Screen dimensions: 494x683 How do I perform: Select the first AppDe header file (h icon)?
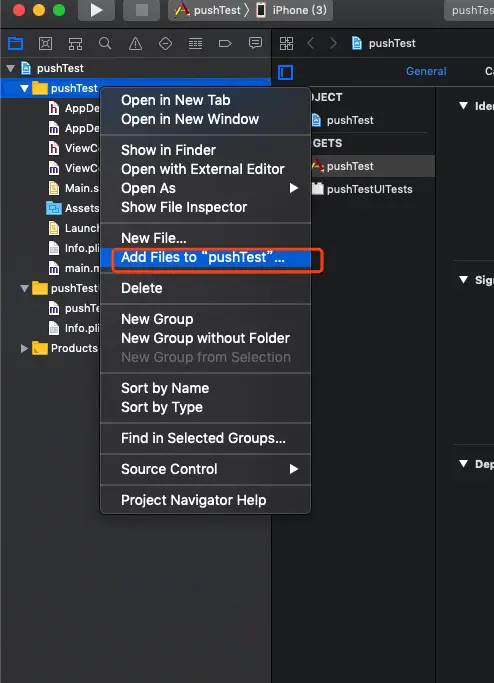pyautogui.click(x=74, y=108)
